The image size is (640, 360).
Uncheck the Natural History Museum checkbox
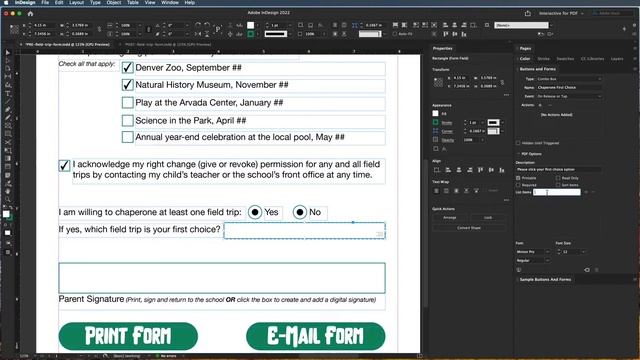pyautogui.click(x=127, y=85)
